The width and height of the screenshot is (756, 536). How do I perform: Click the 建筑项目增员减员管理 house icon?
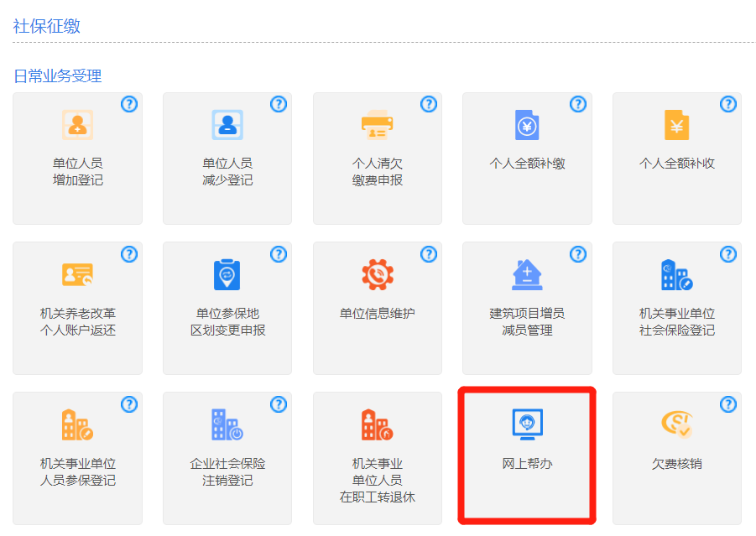pos(527,275)
